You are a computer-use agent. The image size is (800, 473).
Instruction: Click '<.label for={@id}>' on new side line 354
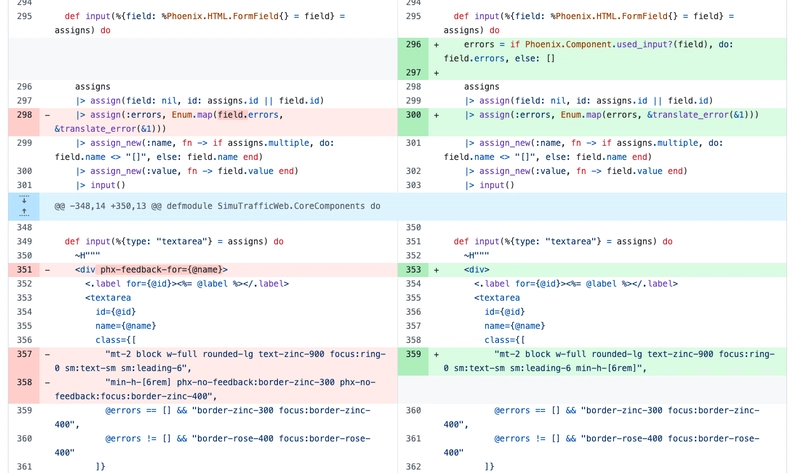click(519, 284)
